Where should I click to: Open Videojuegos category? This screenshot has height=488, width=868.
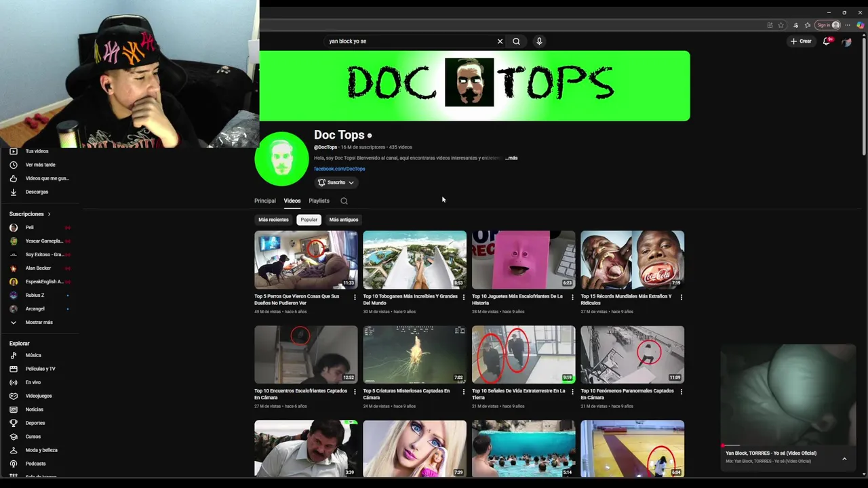pyautogui.click(x=39, y=396)
